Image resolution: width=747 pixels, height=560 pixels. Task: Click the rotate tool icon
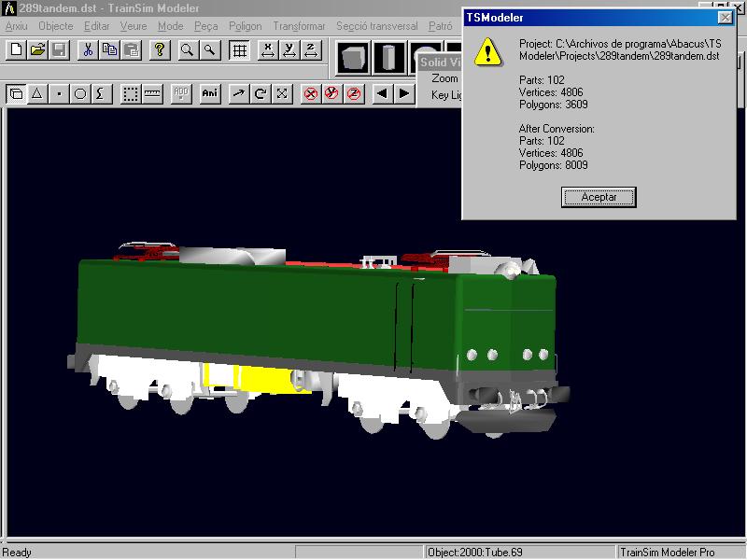tap(261, 93)
